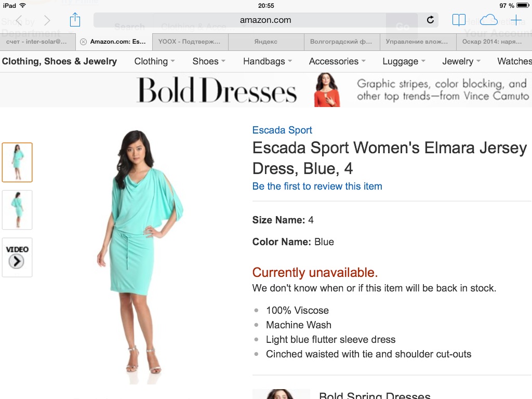Open the share sheet icon
532x399 pixels.
(x=75, y=20)
